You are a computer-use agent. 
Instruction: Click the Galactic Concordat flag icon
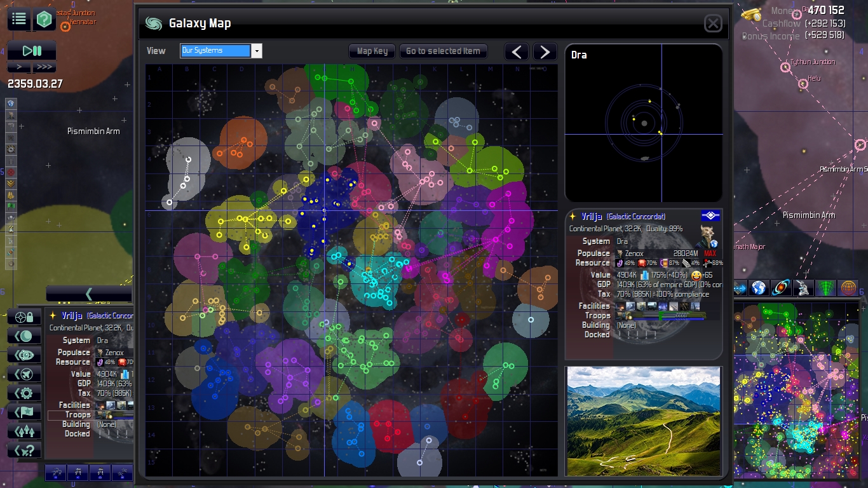click(x=710, y=216)
